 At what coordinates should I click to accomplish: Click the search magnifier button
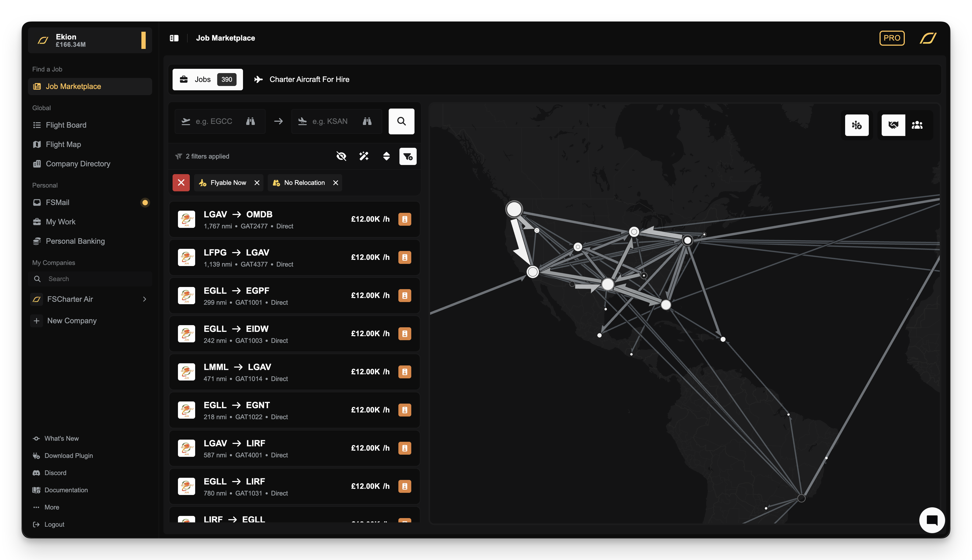point(401,121)
